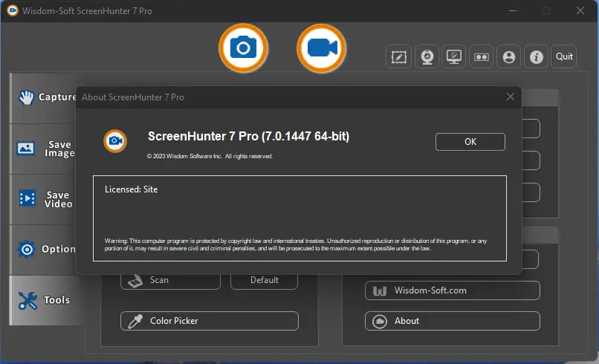The image size is (599, 364).
Task: Start video recording with the camcorder button
Action: pyautogui.click(x=321, y=48)
